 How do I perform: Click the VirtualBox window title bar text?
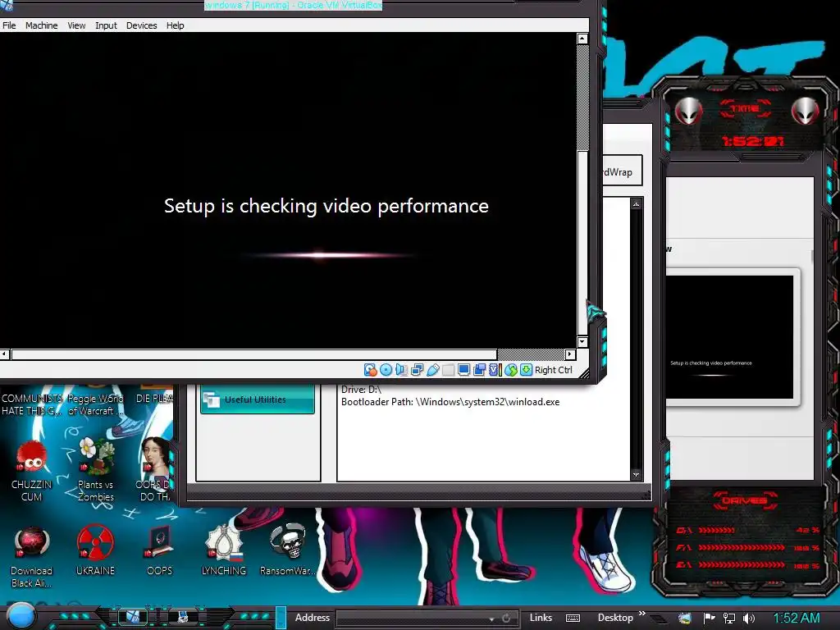pos(293,5)
